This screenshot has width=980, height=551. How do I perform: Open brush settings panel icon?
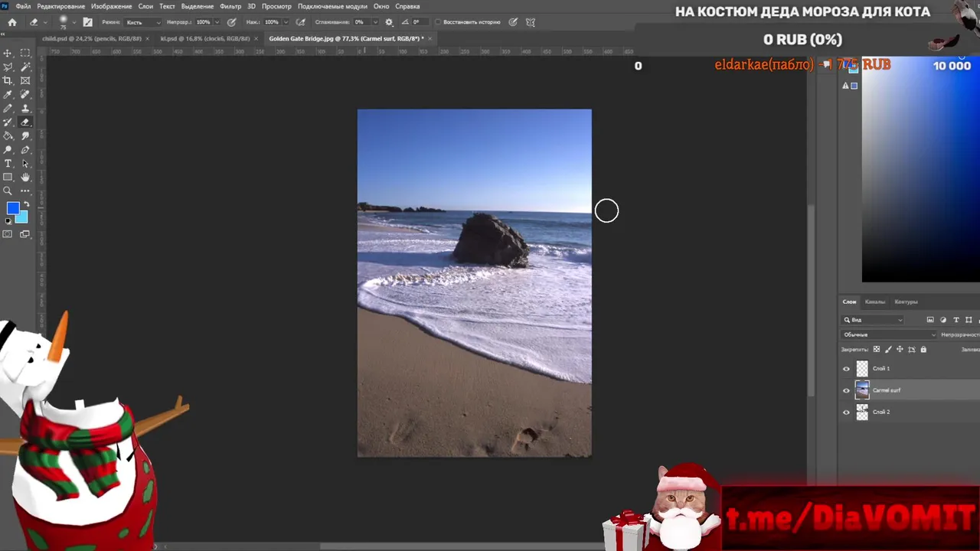point(87,22)
